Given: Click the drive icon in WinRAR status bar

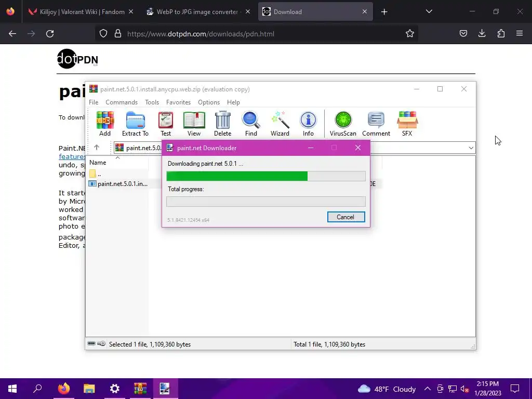Looking at the screenshot, I should pyautogui.click(x=91, y=344).
